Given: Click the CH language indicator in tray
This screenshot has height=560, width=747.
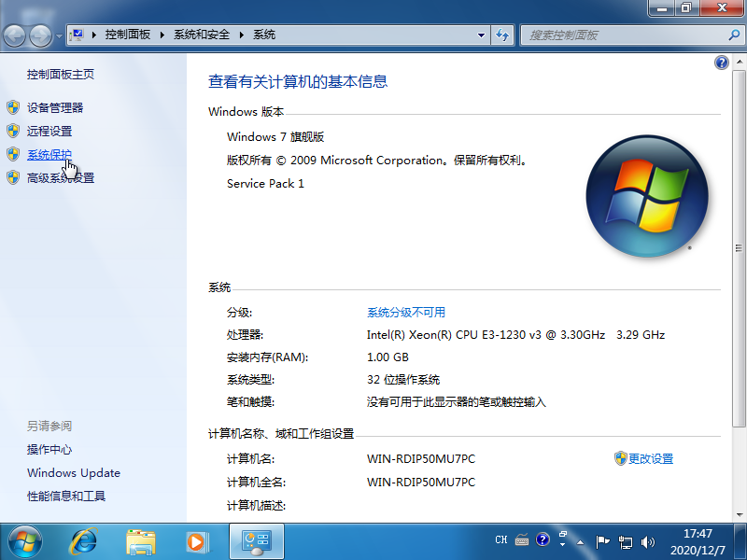Looking at the screenshot, I should (x=500, y=539).
